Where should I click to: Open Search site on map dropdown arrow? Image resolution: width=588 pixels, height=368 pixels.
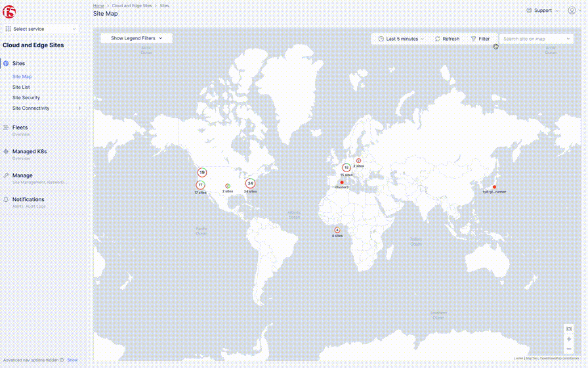coord(568,39)
